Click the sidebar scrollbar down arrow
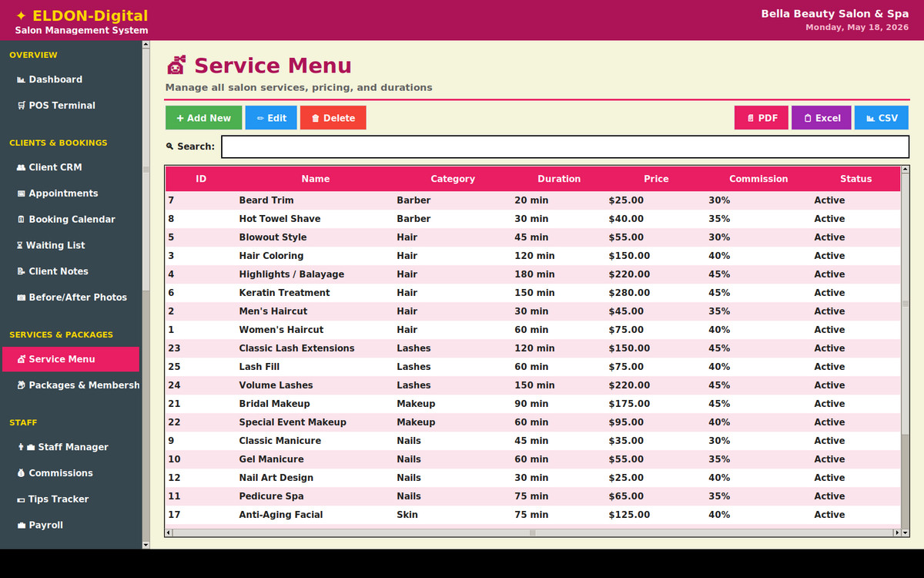Screen dimensions: 924x578 (x=146, y=545)
